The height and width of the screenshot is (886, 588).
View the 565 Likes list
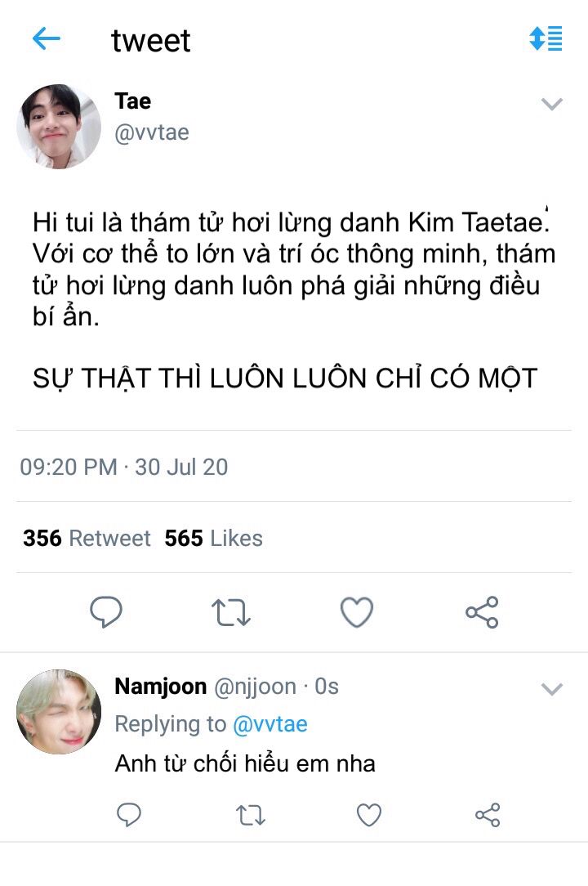coord(213,539)
